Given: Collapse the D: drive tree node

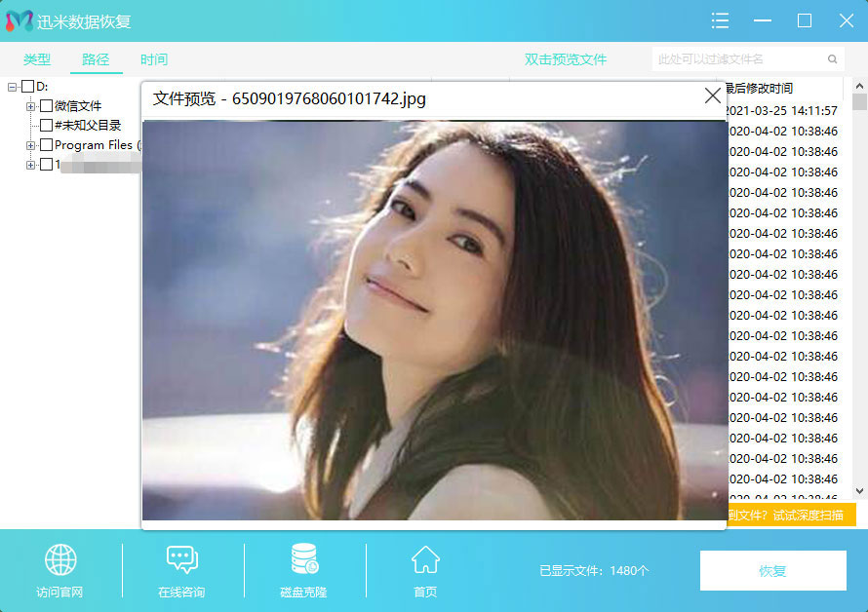Looking at the screenshot, I should tap(13, 87).
